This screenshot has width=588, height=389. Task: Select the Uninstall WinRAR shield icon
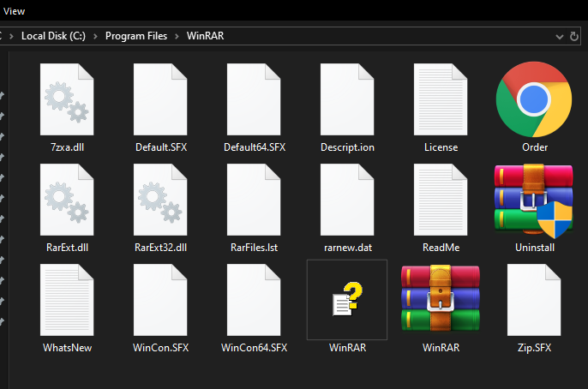click(x=534, y=200)
